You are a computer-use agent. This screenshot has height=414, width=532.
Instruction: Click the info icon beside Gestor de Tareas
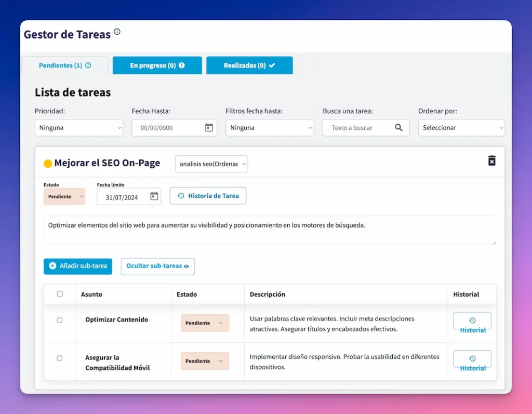pos(117,31)
